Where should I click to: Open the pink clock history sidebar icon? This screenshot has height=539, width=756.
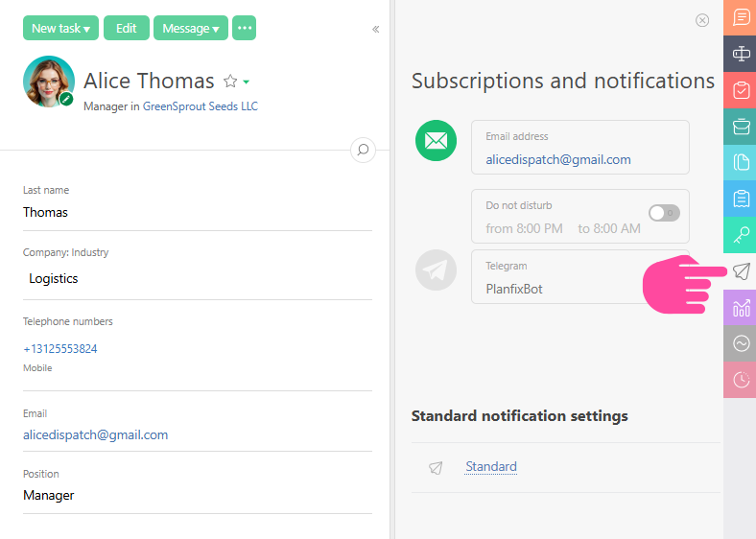741,380
